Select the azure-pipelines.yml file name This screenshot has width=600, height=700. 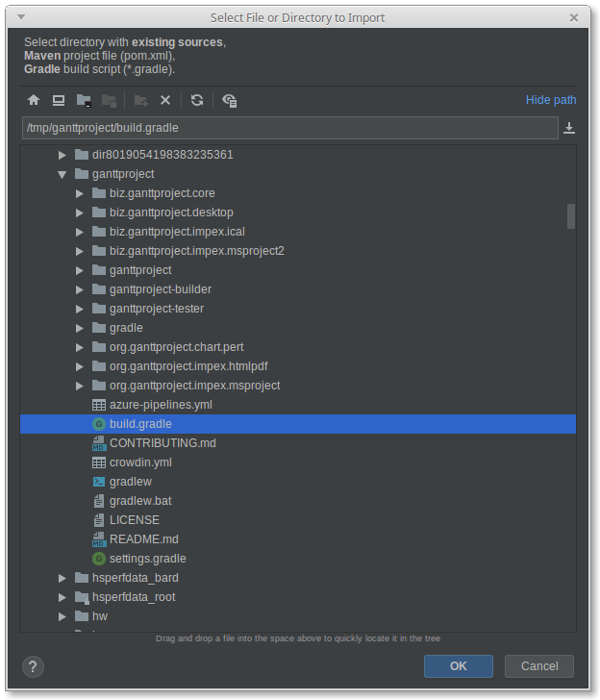tap(161, 405)
